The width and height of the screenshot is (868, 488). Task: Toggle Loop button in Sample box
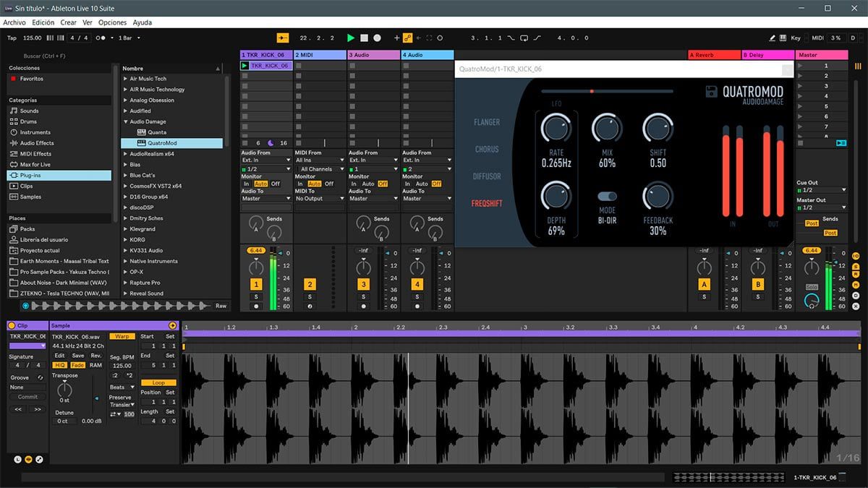click(158, 382)
